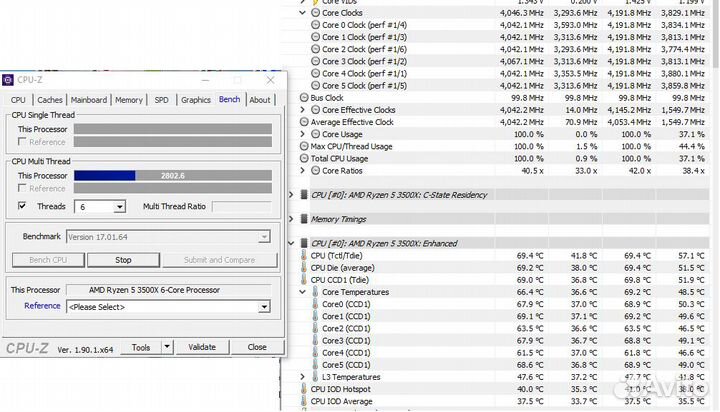Click the icon beside Bus Clock
This screenshot has width=720, height=412.
[304, 98]
